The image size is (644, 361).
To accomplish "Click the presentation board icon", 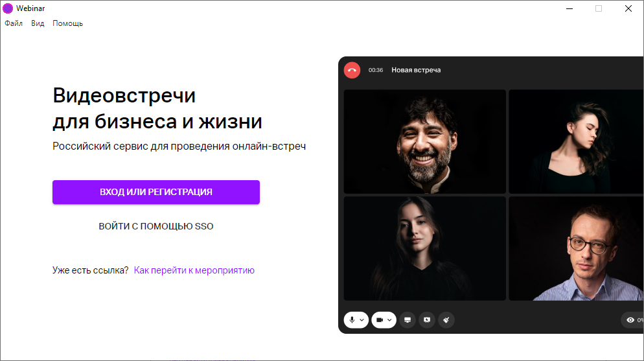I will point(427,320).
